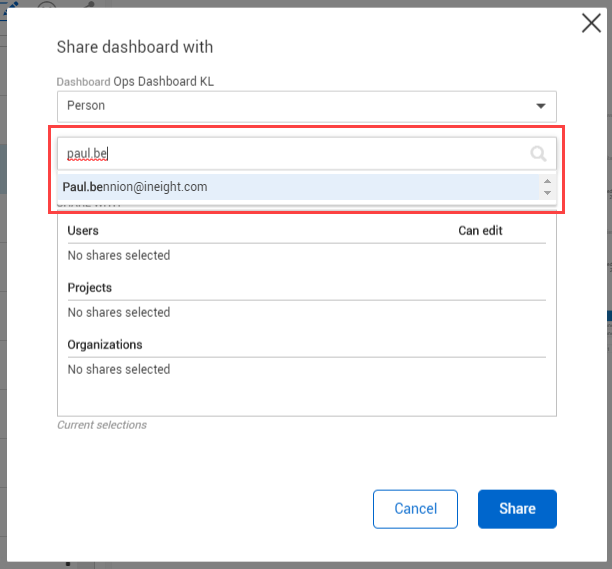Viewport: 612px width, 569px height.
Task: Click the Current selections caption
Action: 102,425
